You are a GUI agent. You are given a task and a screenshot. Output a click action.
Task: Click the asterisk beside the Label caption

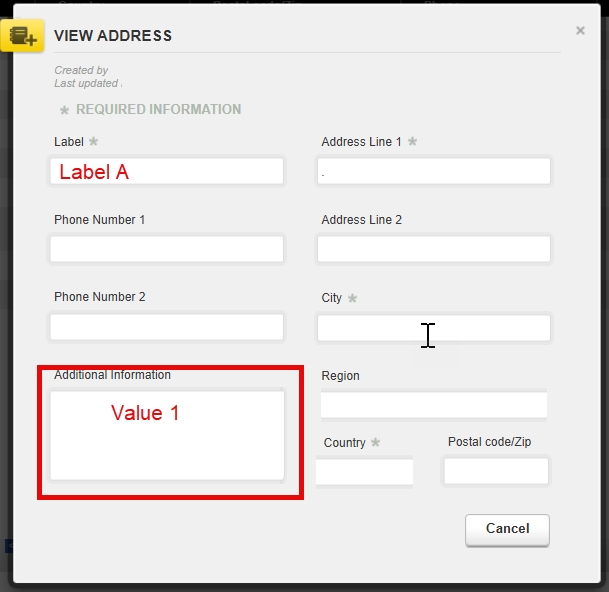pos(93,141)
